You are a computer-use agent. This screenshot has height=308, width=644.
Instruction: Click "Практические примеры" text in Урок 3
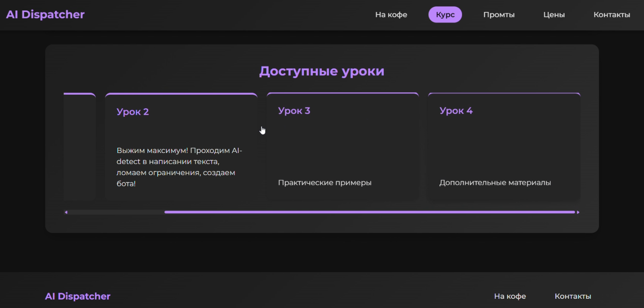coord(325,183)
